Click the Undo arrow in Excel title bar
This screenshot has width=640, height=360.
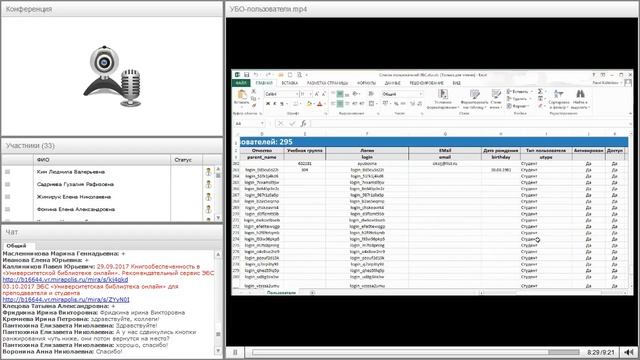pyautogui.click(x=256, y=75)
